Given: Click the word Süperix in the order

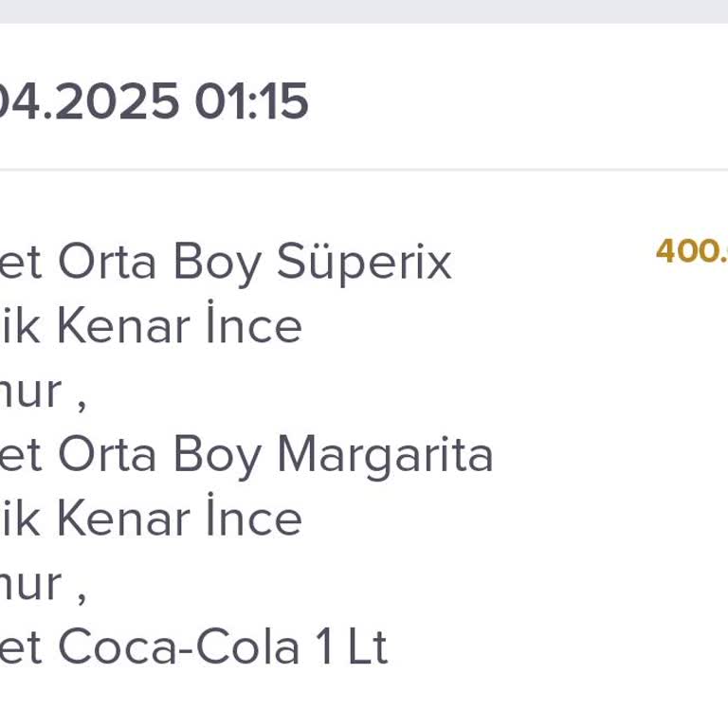Looking at the screenshot, I should pos(364,263).
